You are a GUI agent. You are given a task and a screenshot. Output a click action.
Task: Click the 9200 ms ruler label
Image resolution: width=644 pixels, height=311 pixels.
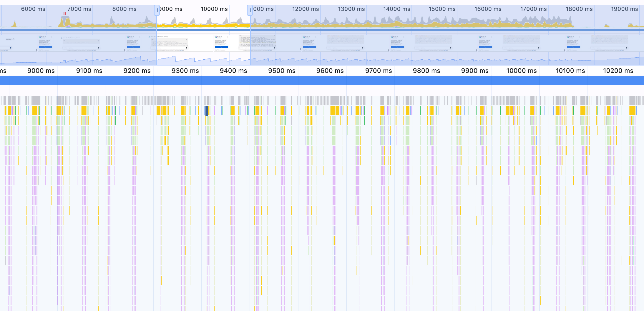coord(137,71)
